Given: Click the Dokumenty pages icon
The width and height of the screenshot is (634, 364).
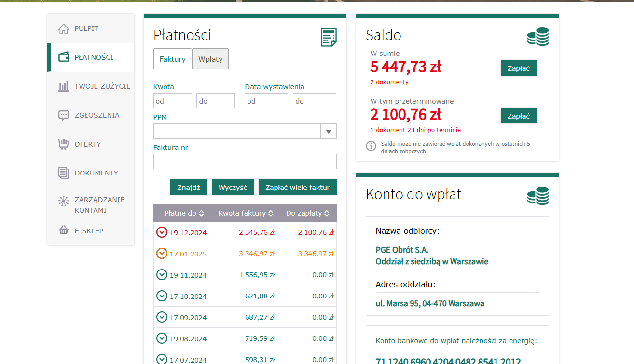Looking at the screenshot, I should click(x=64, y=173).
